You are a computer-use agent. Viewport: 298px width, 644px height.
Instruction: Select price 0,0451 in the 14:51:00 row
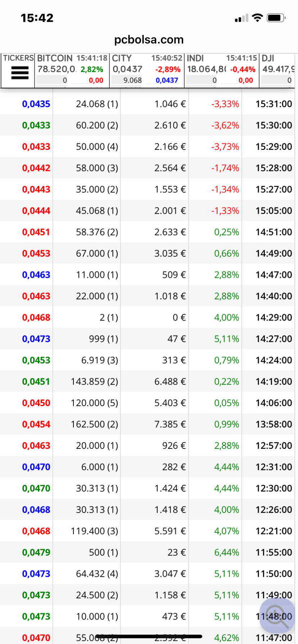(36, 232)
